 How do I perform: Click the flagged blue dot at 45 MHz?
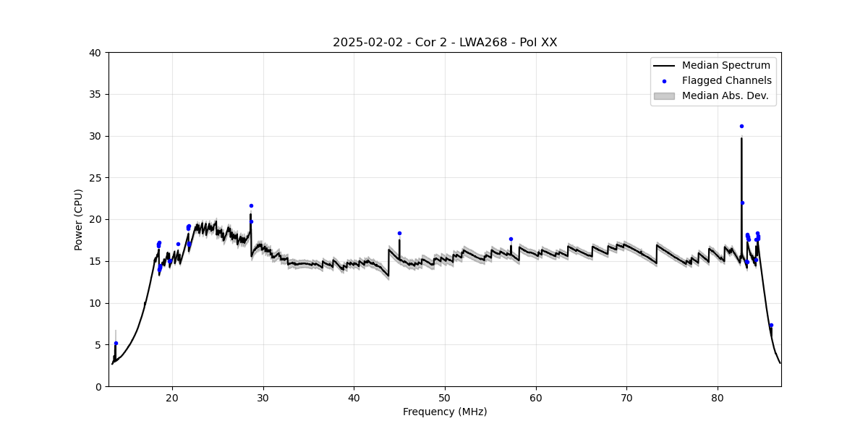(399, 233)
